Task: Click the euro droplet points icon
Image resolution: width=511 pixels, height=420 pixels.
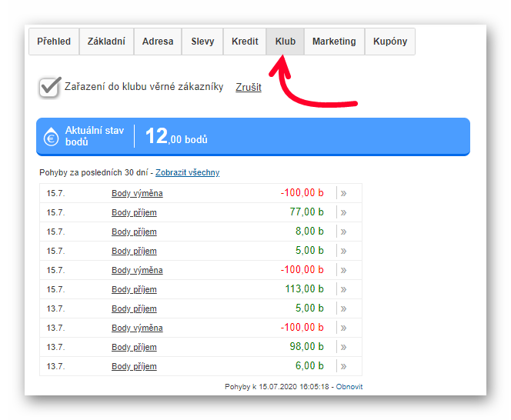Action: 52,137
